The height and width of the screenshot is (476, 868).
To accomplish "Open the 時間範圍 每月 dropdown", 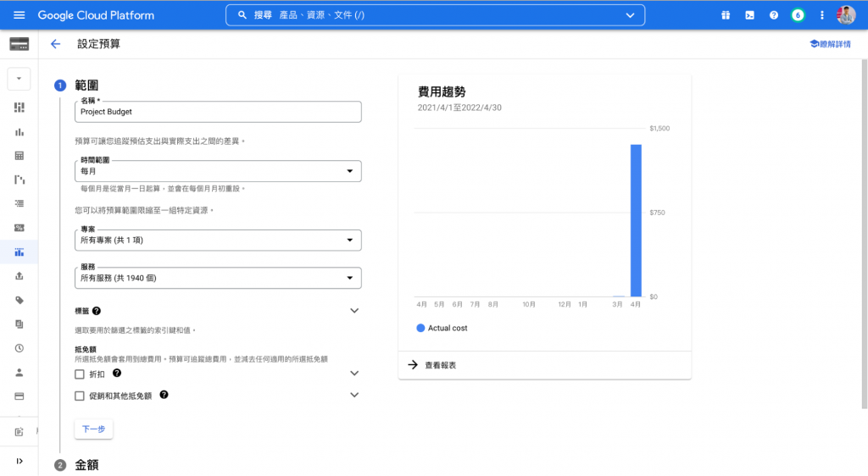I will 218,171.
